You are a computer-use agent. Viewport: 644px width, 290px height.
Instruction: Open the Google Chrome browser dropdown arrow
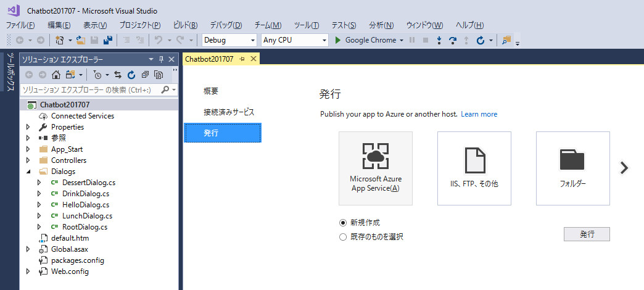tap(402, 40)
